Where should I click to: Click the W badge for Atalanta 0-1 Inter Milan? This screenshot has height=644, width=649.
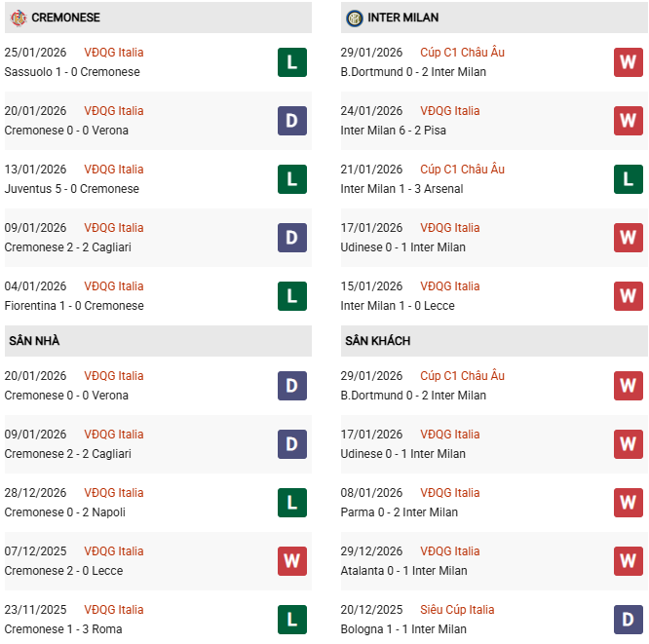[x=629, y=561]
